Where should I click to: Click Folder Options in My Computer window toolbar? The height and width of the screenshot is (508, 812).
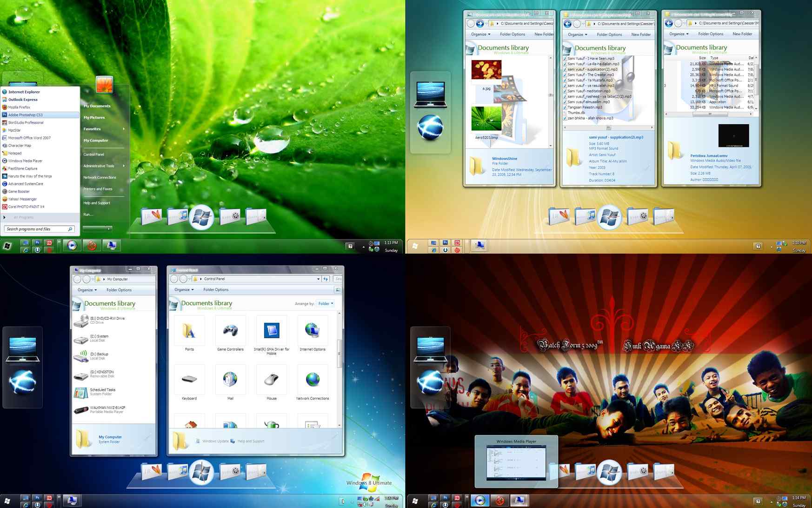[x=119, y=290]
